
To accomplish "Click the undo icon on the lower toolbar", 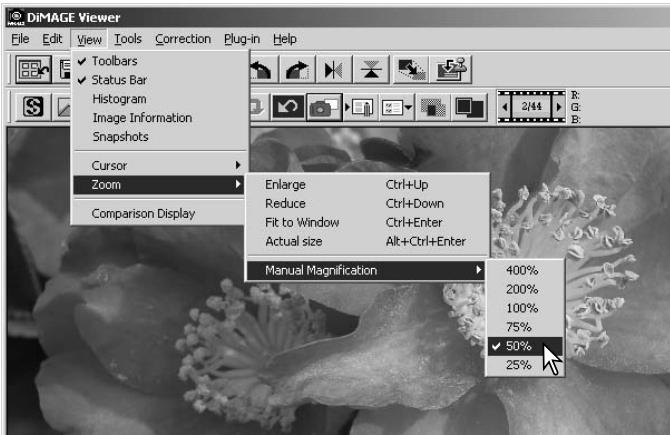I will [x=288, y=107].
